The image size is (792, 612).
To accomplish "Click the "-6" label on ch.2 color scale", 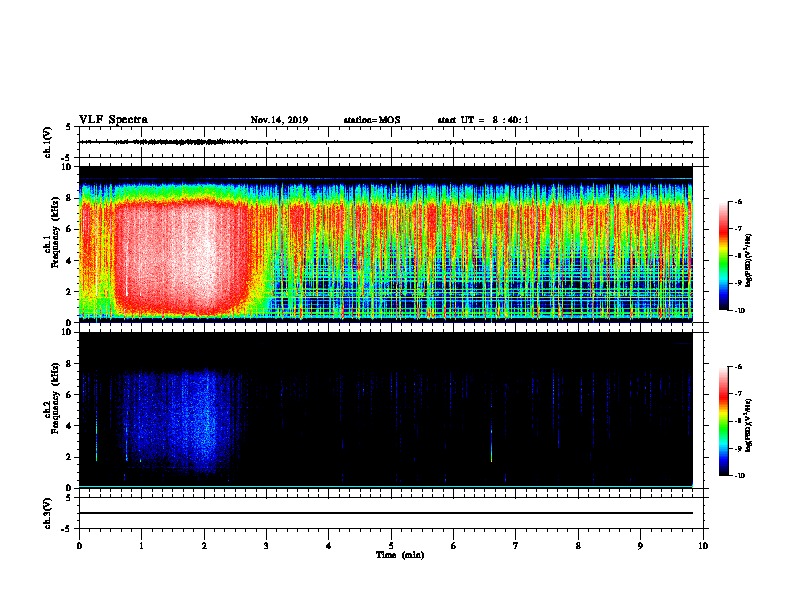I will (x=738, y=367).
